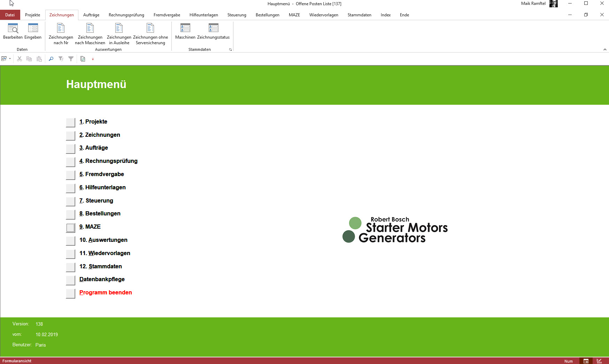Click the Paste clipboard icon
This screenshot has height=364, width=609.
39,59
